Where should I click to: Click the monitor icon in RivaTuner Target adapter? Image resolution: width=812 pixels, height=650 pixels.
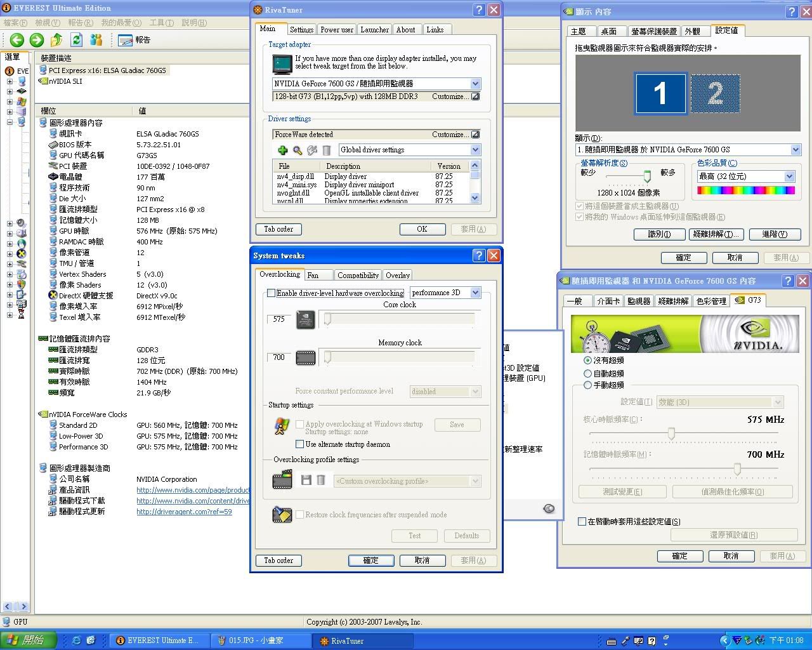[282, 64]
